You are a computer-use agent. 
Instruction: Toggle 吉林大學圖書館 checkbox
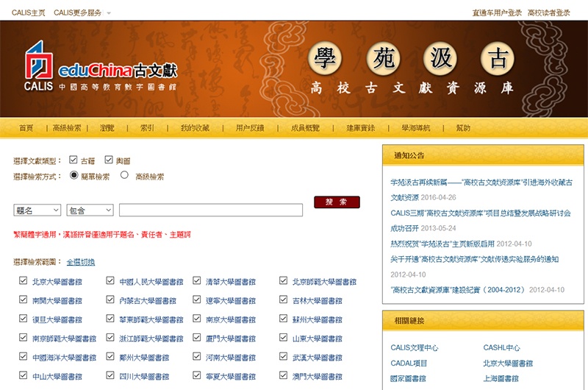tap(284, 299)
